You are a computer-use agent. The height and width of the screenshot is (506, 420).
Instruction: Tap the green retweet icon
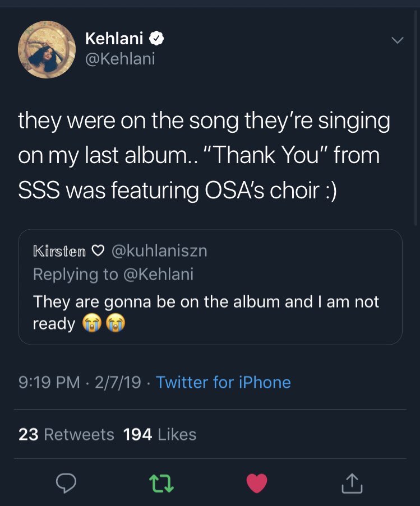pyautogui.click(x=162, y=482)
